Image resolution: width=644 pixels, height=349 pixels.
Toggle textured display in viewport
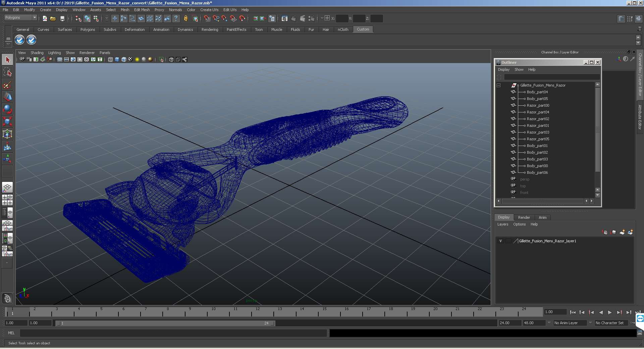click(130, 59)
